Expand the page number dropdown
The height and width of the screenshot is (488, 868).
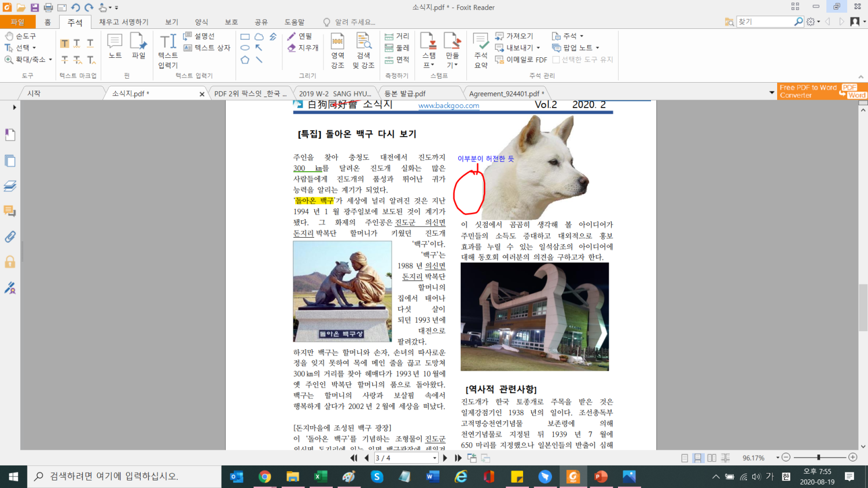(435, 458)
